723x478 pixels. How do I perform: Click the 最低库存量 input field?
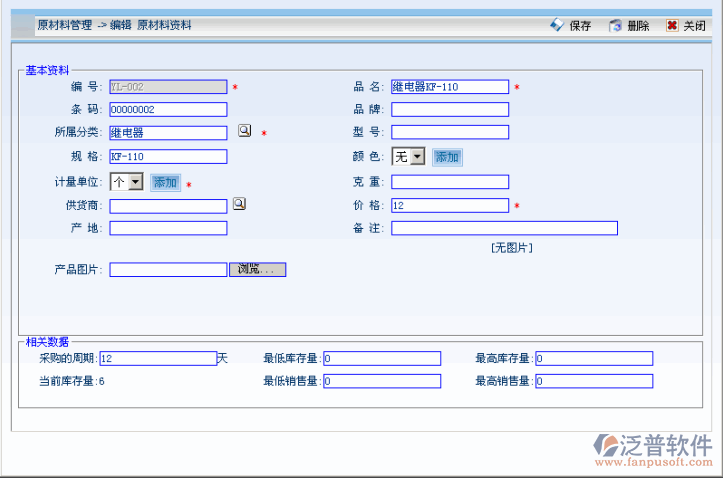coord(382,358)
